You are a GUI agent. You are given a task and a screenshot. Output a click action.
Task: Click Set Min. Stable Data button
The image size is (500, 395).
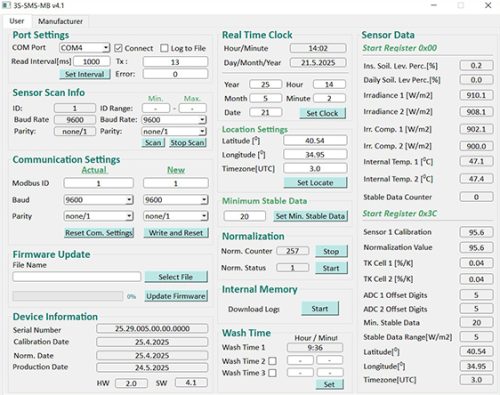[310, 216]
